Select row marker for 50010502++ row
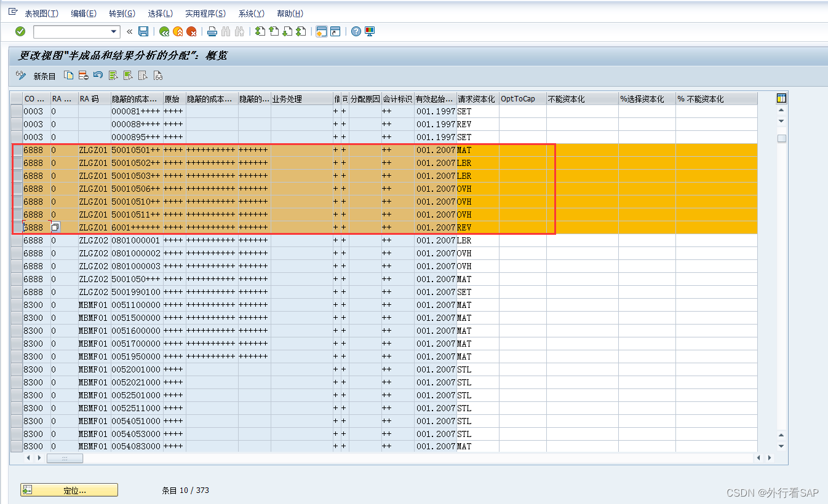The image size is (828, 504). pos(17,163)
